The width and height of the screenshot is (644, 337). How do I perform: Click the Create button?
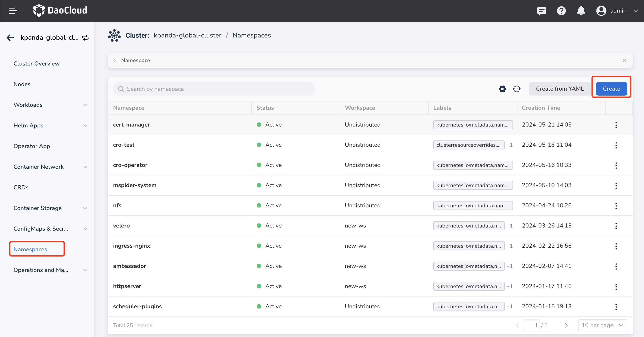tap(611, 89)
